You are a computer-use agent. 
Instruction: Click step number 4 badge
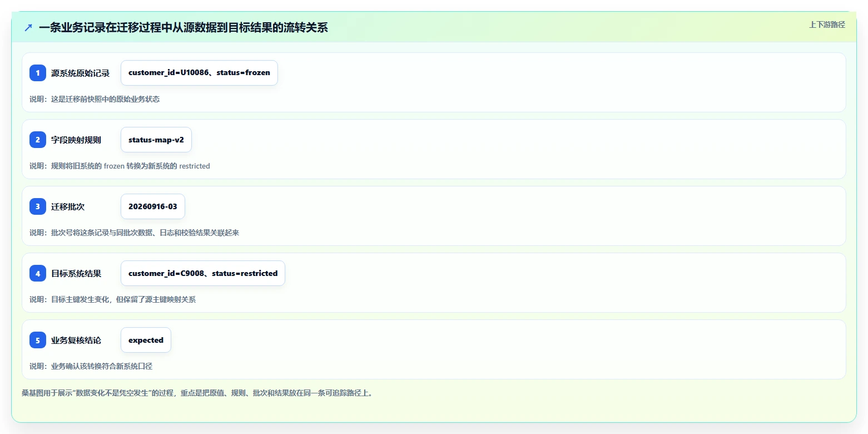pyautogui.click(x=38, y=273)
